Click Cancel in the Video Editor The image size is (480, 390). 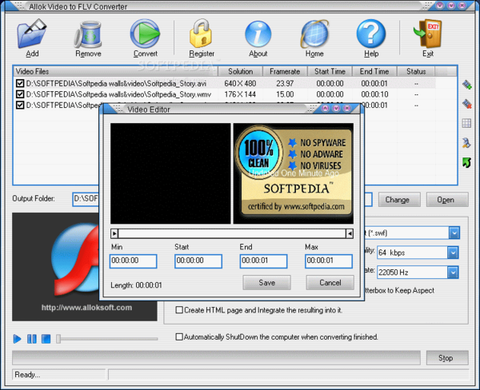(x=330, y=283)
